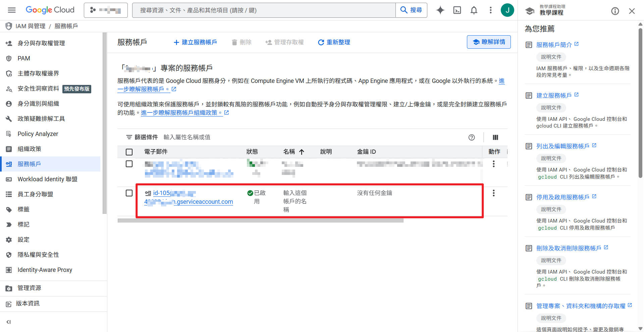
Task: Select the checkbox for the id-105 service account
Action: (x=129, y=193)
